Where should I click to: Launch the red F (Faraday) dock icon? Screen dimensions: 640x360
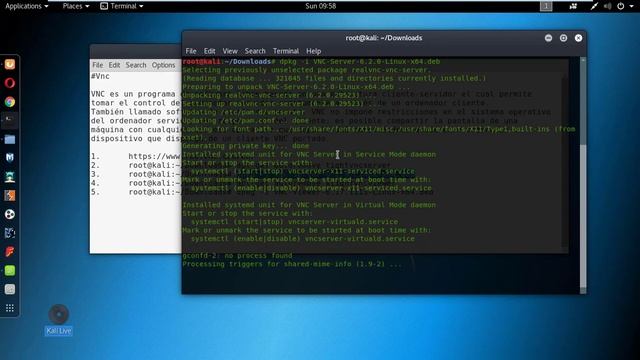point(10,252)
